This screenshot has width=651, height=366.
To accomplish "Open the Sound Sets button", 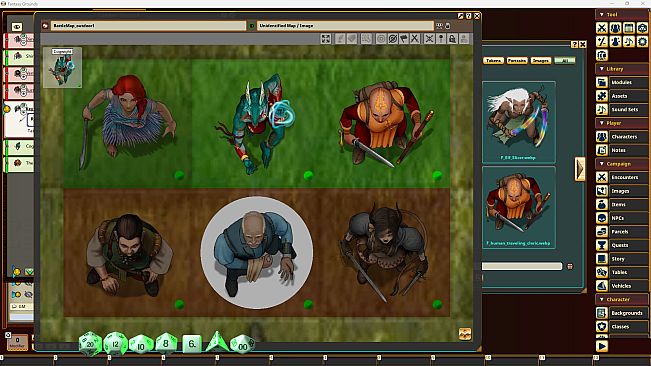I will click(629, 110).
